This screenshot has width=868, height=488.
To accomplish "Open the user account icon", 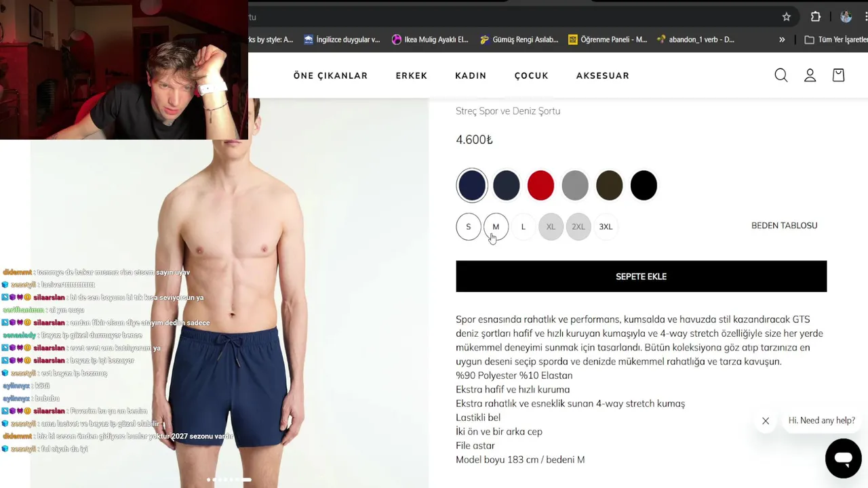I will 810,75.
